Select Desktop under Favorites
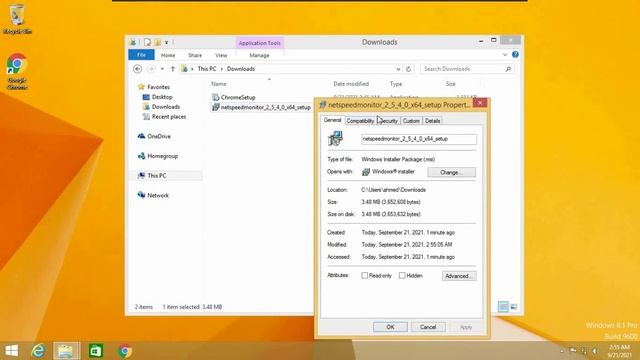This screenshot has width=640, height=360. pos(162,97)
